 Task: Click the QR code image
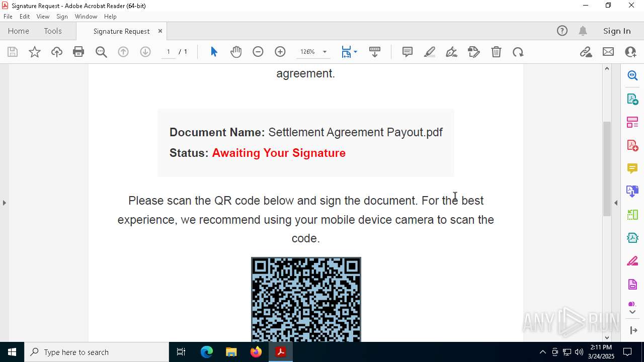[306, 300]
